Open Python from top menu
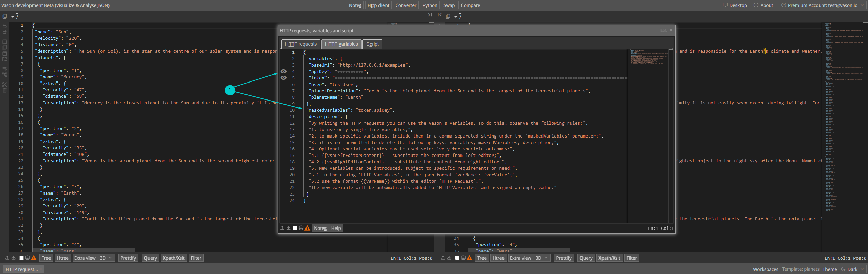The width and height of the screenshot is (868, 274). coord(430,5)
